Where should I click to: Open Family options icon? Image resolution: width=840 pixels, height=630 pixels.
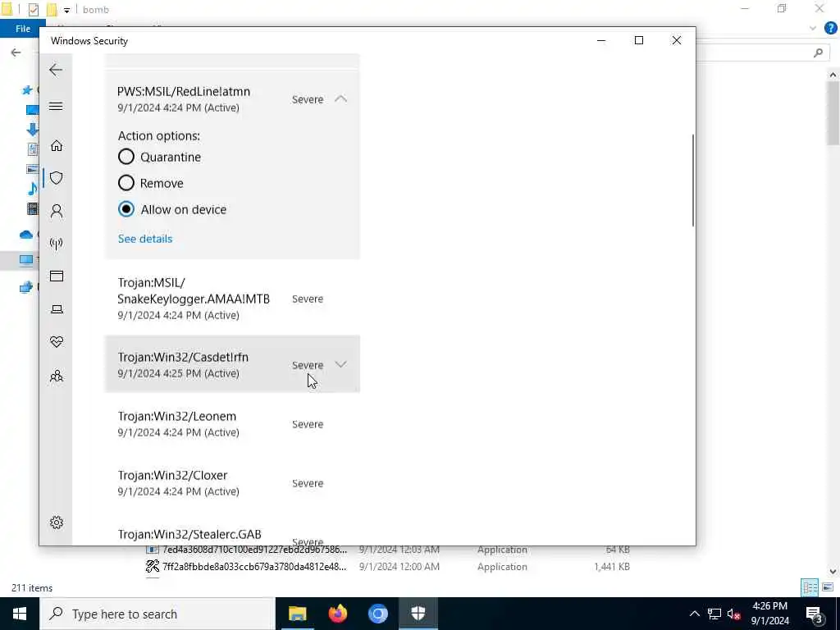point(57,376)
